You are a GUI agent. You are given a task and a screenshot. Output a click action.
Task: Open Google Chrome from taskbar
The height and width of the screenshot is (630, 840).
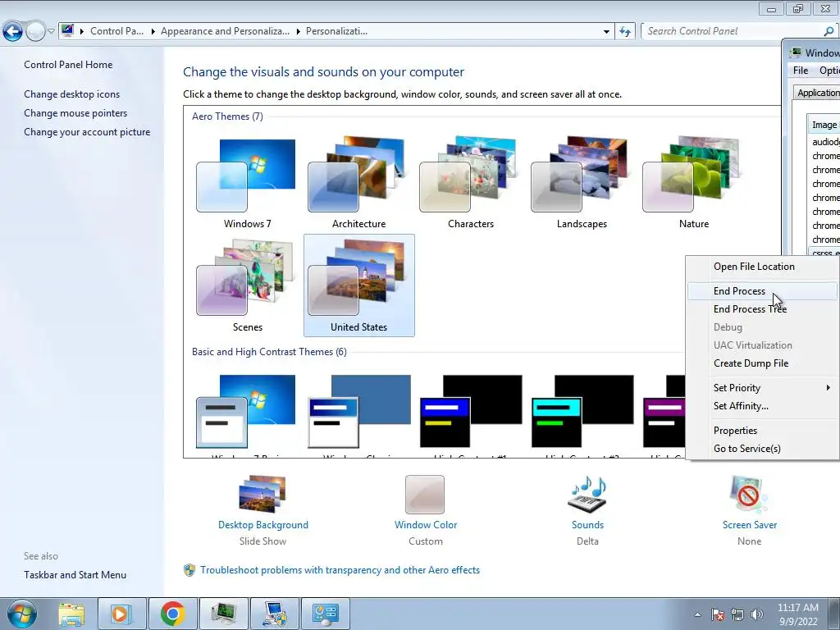[x=172, y=614]
